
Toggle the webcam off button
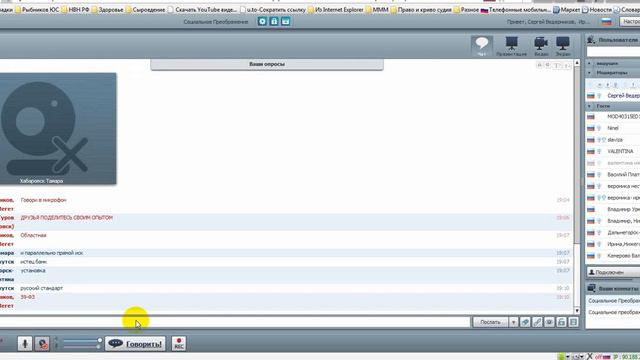click(x=42, y=344)
